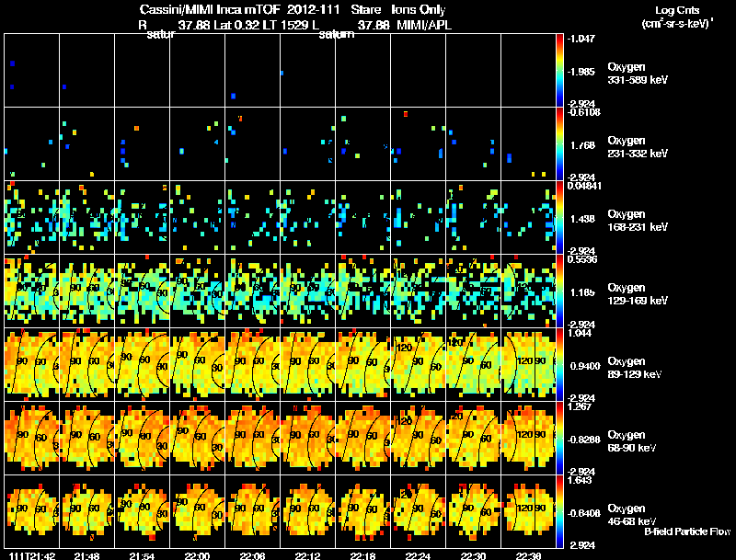Click the Log Cnts units legend heading
The width and height of the screenshot is (736, 560).
pos(677,17)
